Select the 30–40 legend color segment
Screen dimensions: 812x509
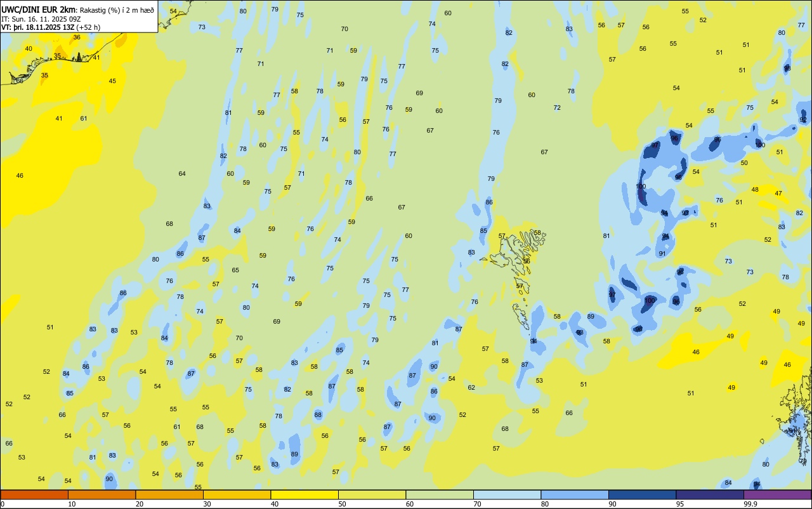coord(237,494)
